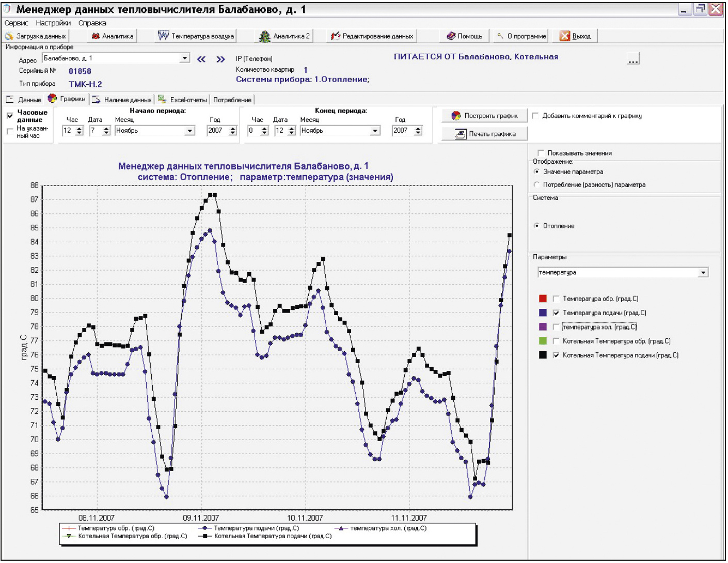Open the Сервис menu
The height and width of the screenshot is (563, 728).
(x=17, y=23)
